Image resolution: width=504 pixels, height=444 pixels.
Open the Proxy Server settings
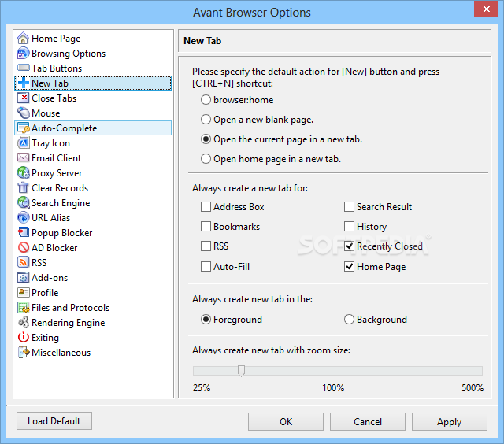coord(93,173)
